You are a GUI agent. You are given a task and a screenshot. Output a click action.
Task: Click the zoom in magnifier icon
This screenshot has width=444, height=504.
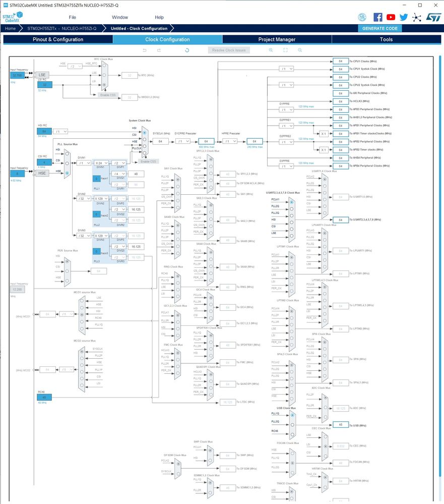click(x=271, y=50)
